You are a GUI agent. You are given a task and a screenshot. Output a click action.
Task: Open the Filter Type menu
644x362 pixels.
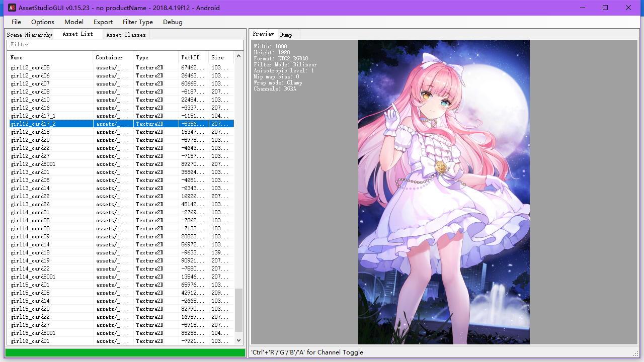138,22
